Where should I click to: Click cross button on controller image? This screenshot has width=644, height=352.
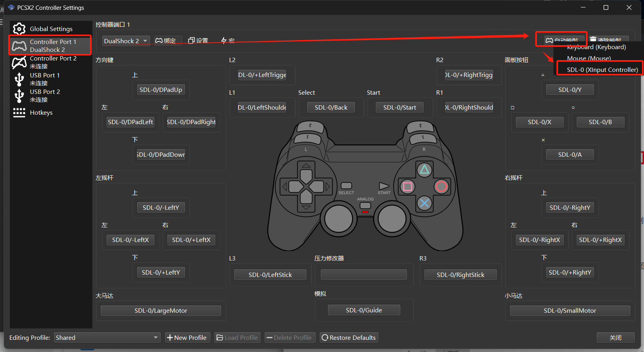[x=424, y=203]
